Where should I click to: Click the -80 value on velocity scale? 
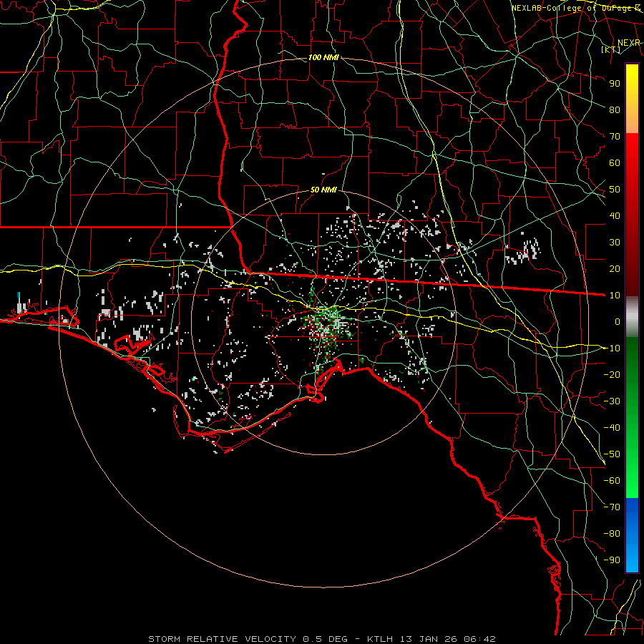point(612,534)
